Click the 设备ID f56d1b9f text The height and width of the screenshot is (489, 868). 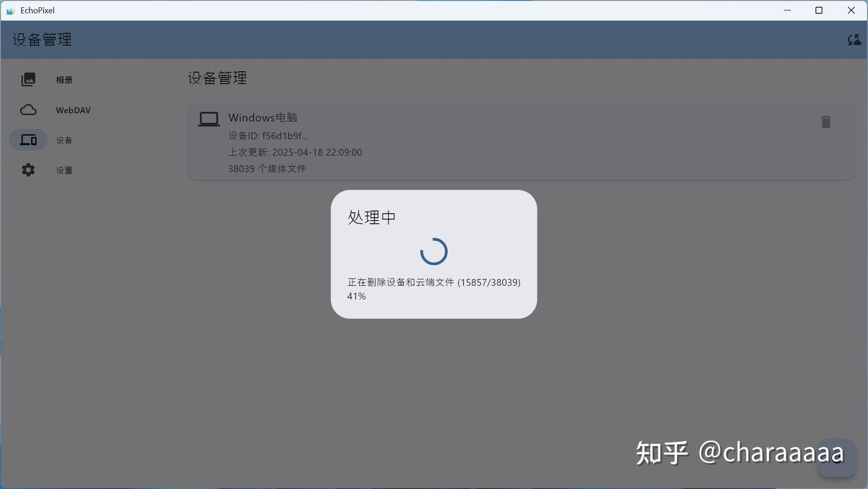coord(268,135)
